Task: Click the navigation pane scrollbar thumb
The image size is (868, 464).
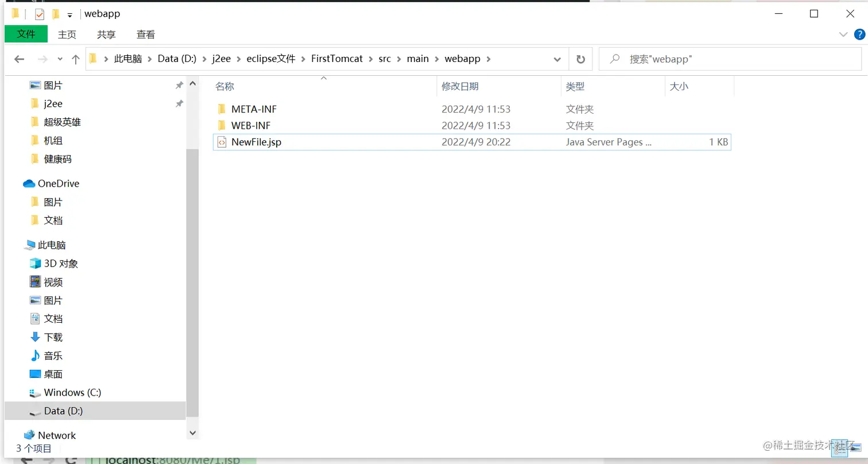Action: 192,283
